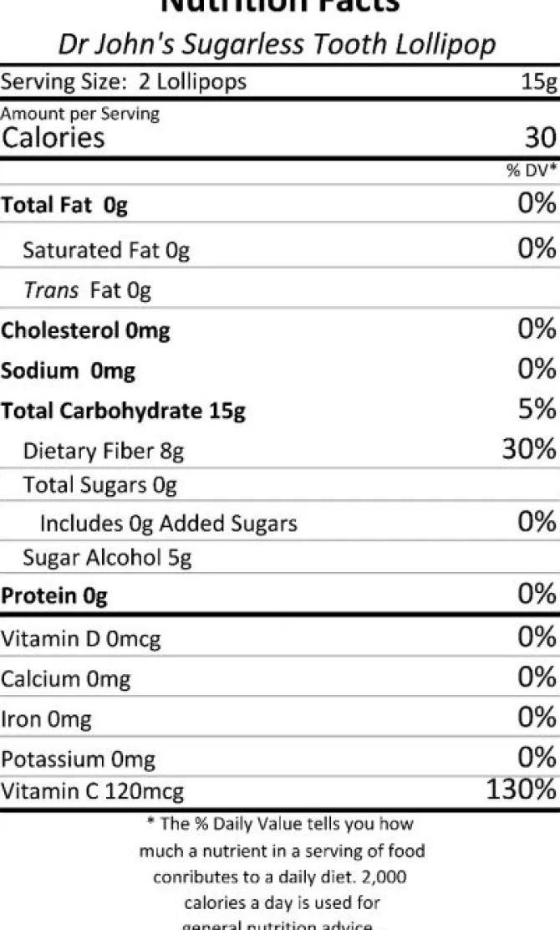Select the Sugar Alcohol 5g row
The height and width of the screenshot is (930, 560).
[280, 557]
